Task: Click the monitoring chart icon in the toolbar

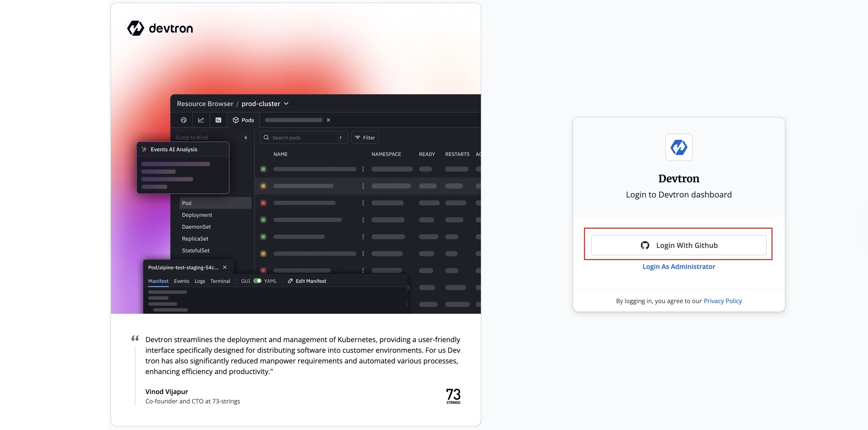Action: (201, 120)
